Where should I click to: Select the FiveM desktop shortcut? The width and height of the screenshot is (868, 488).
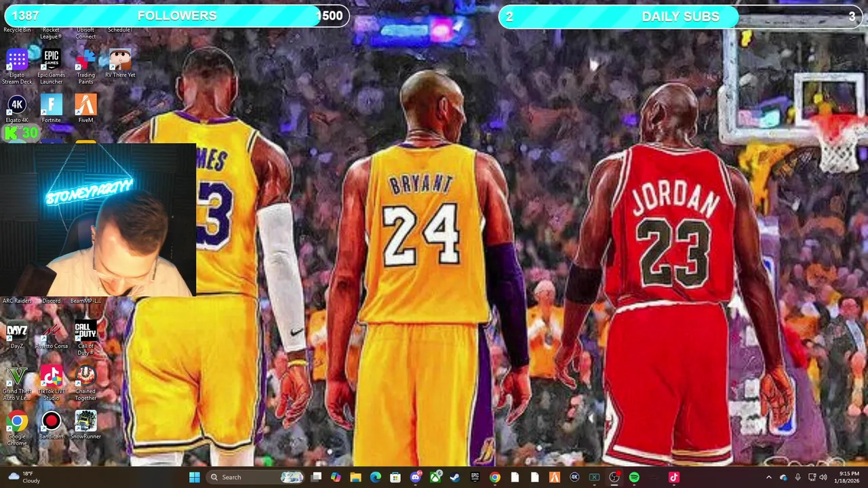85,110
